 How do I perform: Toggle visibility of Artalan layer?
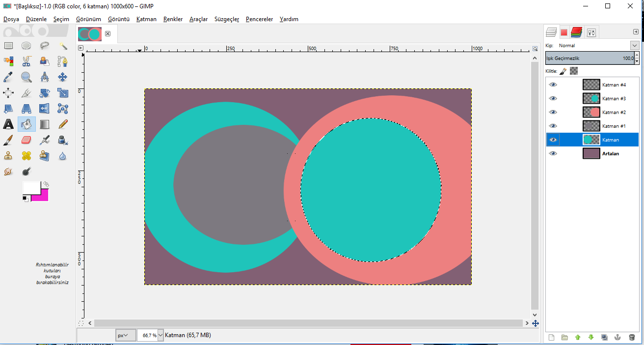tap(553, 153)
